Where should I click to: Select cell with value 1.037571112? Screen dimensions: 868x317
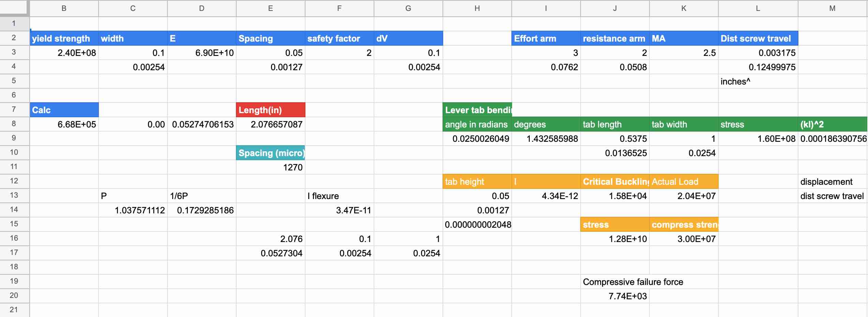(x=133, y=210)
